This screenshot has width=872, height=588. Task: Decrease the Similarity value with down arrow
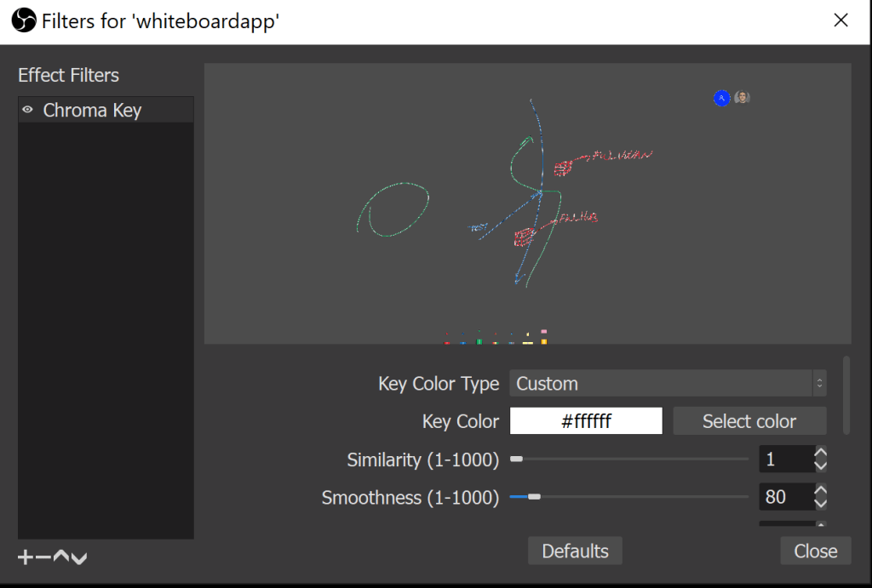point(821,465)
